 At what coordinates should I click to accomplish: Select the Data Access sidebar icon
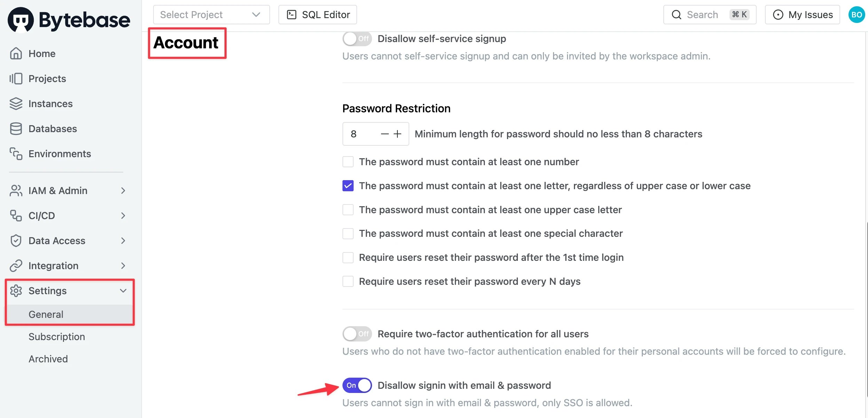point(16,240)
